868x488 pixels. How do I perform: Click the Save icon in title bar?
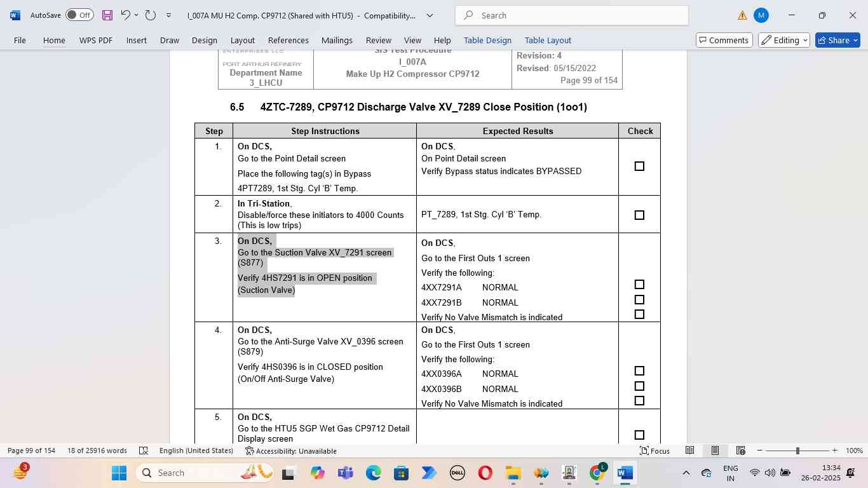tap(107, 15)
